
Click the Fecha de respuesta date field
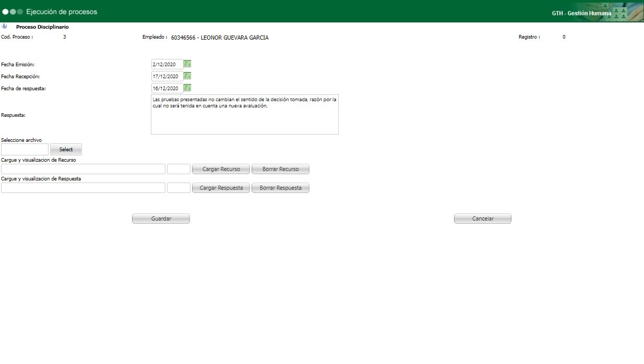167,88
